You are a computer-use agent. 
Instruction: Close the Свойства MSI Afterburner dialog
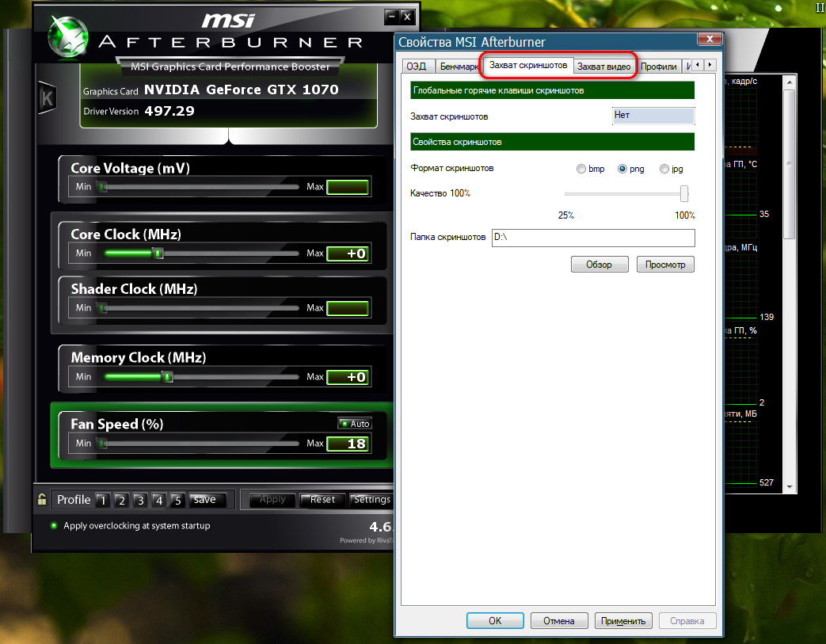pyautogui.click(x=710, y=39)
